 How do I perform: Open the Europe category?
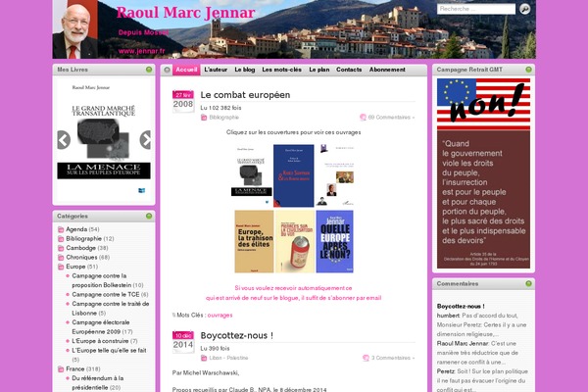75,267
